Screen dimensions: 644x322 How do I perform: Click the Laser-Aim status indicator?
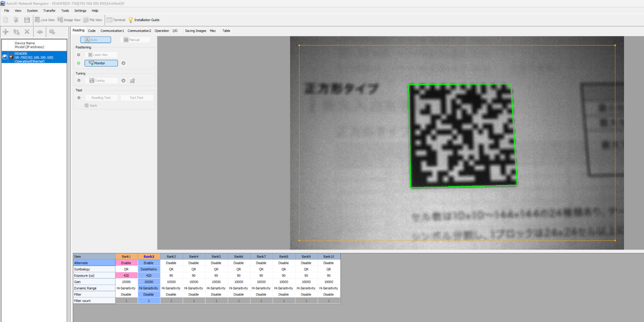78,55
